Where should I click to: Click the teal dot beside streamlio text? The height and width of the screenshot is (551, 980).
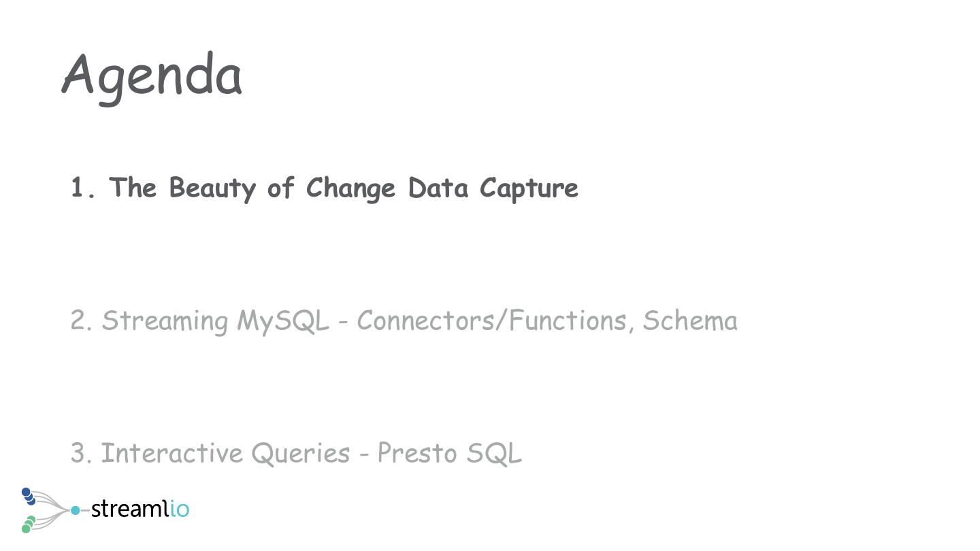[75, 510]
